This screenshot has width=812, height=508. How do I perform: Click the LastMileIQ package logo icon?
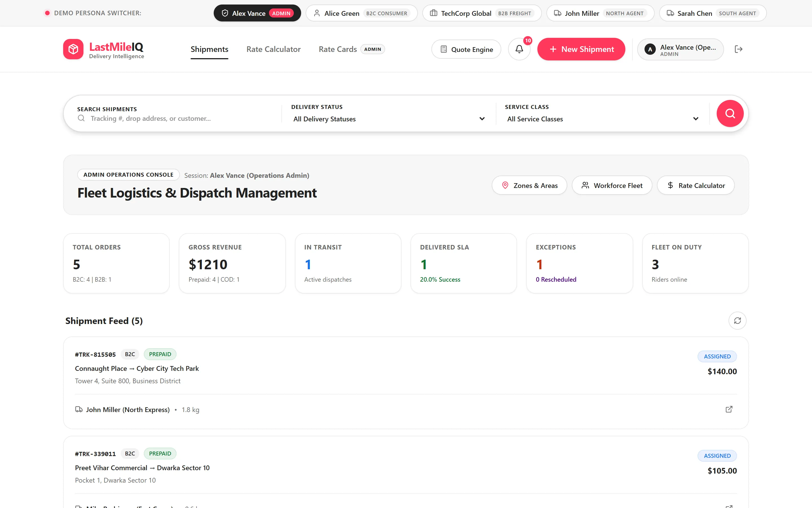(73, 49)
